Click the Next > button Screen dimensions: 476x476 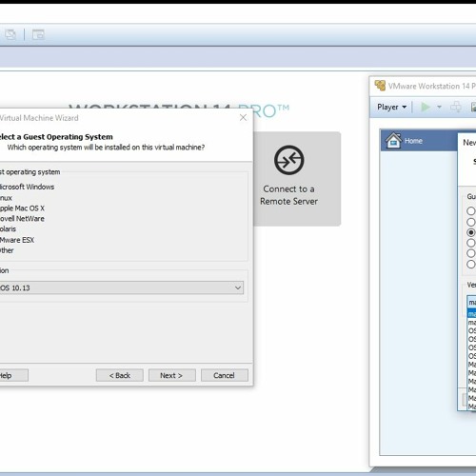171,375
